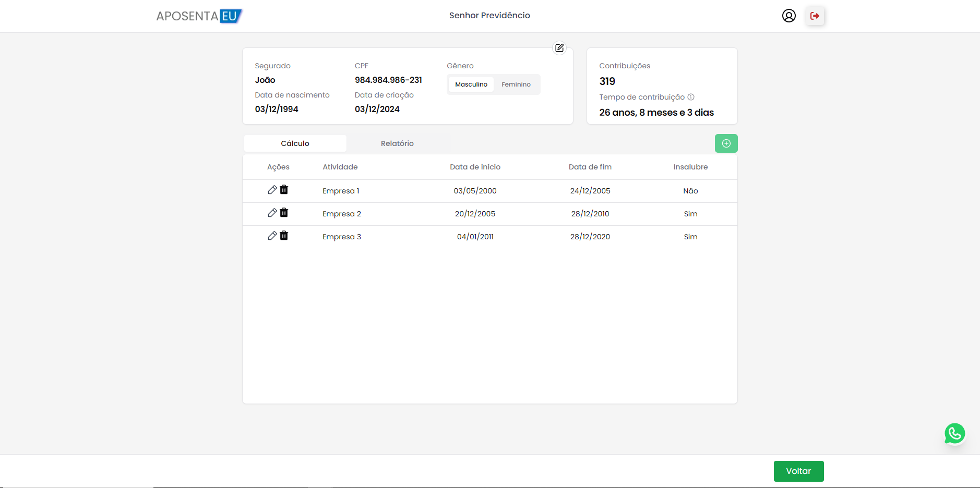The height and width of the screenshot is (488, 980).
Task: Select Masculino gender option
Action: (x=471, y=84)
